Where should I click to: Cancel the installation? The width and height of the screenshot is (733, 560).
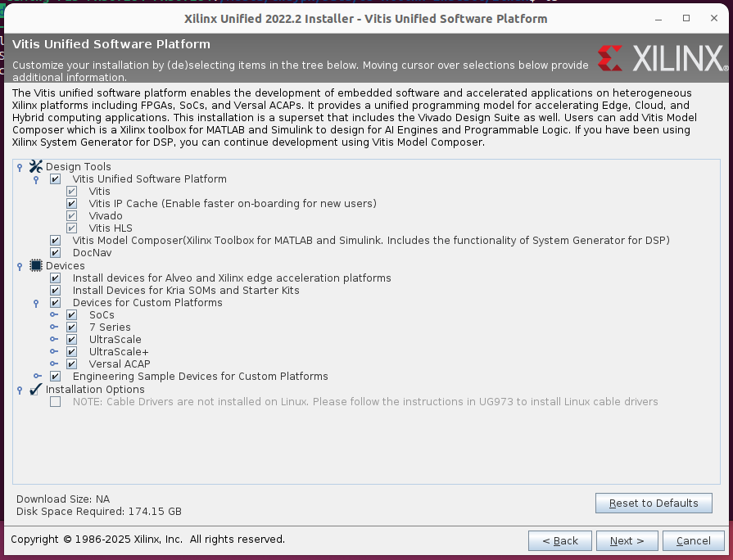tap(693, 541)
